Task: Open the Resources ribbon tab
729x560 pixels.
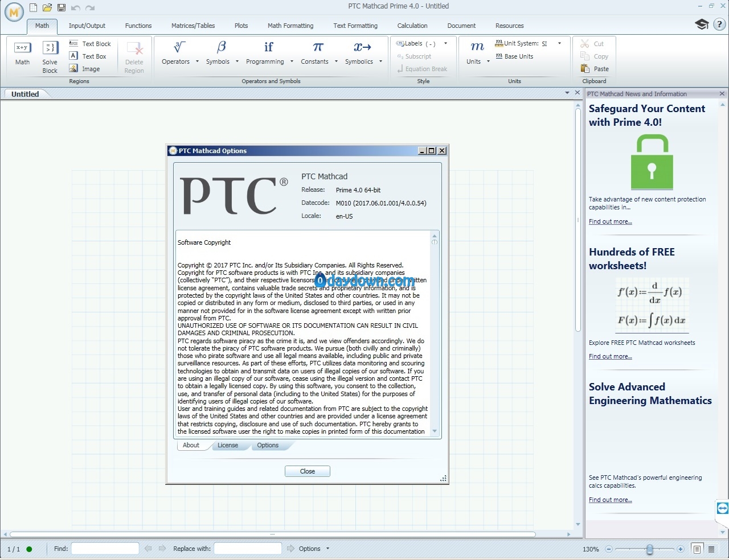Action: point(509,26)
